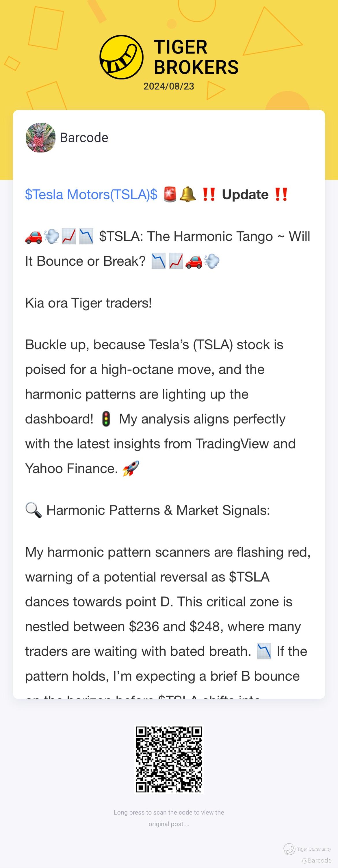Click the @Barcode watermark text
The width and height of the screenshot is (338, 868).
[317, 860]
